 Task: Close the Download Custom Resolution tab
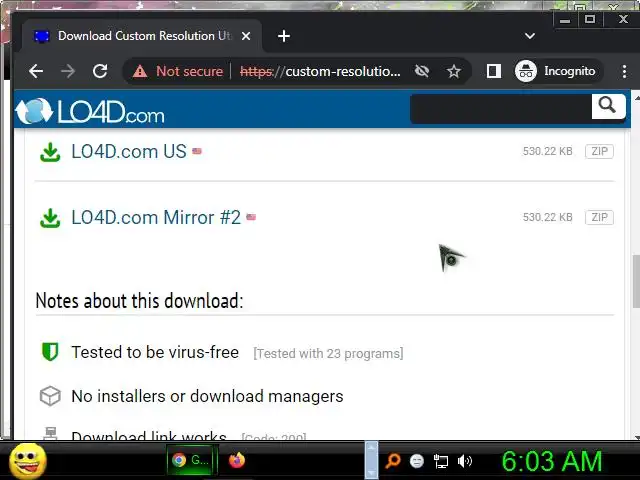pos(246,36)
